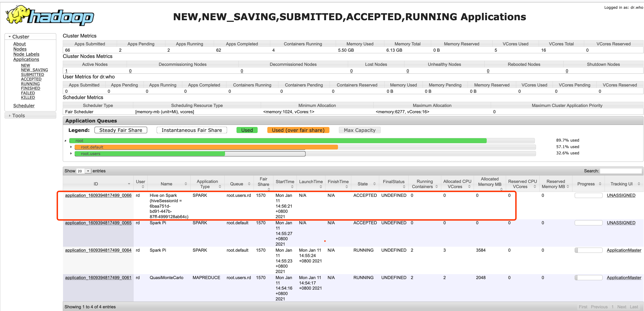The width and height of the screenshot is (644, 311).
Task: Sort by Running Containers column
Action: (x=425, y=184)
